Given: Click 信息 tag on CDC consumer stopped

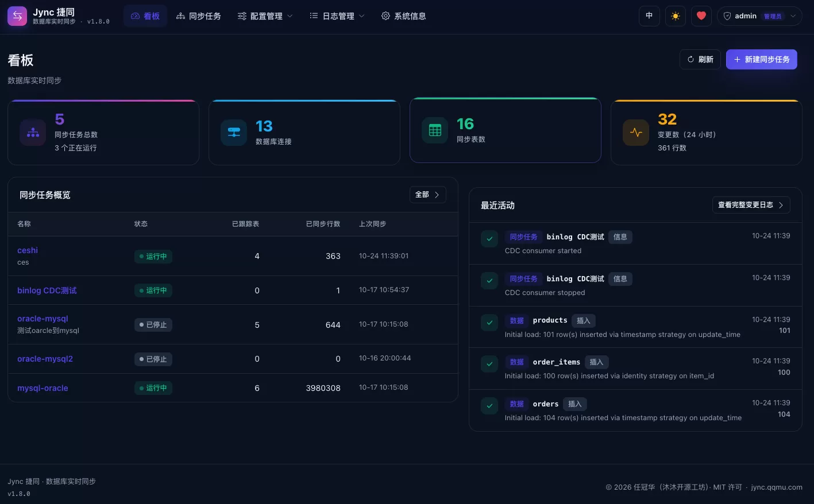Looking at the screenshot, I should click(620, 279).
